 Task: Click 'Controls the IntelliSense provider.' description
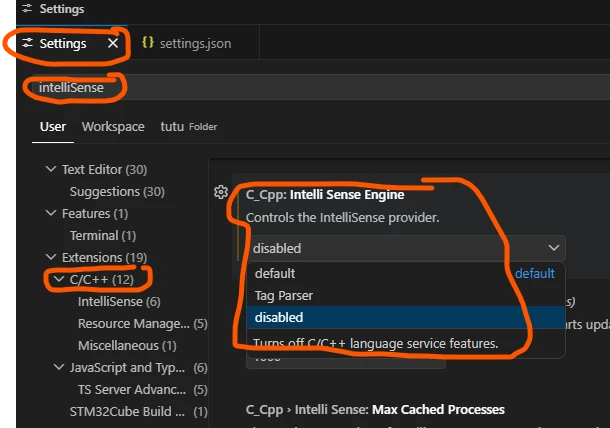[x=342, y=218]
